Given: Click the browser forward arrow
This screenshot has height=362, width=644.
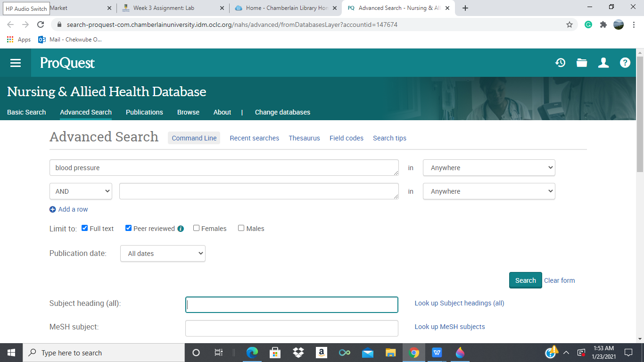Looking at the screenshot, I should (x=25, y=25).
